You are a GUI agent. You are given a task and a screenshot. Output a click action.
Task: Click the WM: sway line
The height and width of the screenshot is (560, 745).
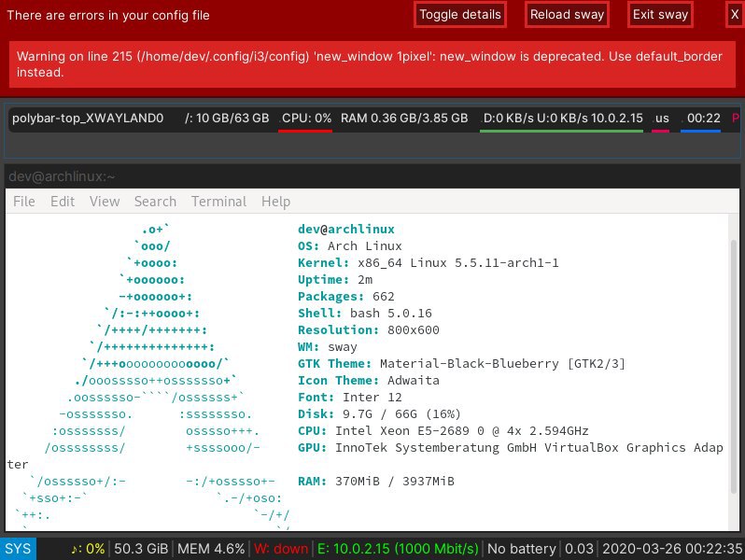(328, 347)
